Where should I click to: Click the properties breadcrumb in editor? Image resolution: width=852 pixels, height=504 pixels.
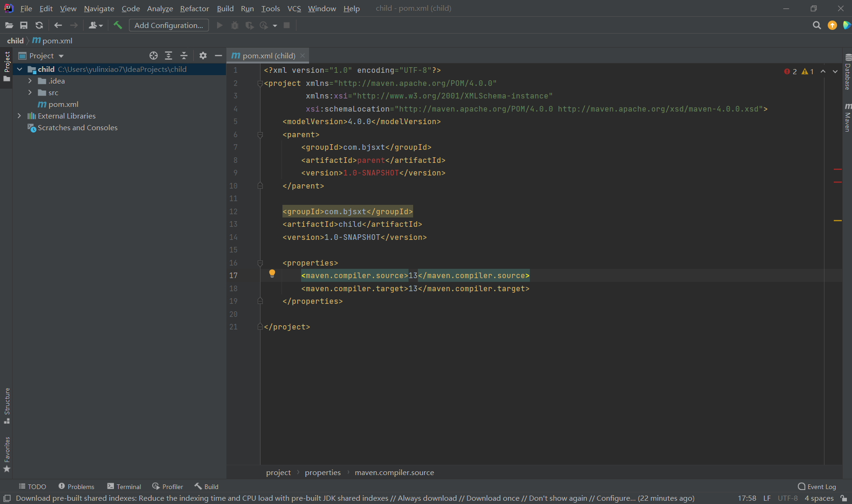tap(323, 472)
